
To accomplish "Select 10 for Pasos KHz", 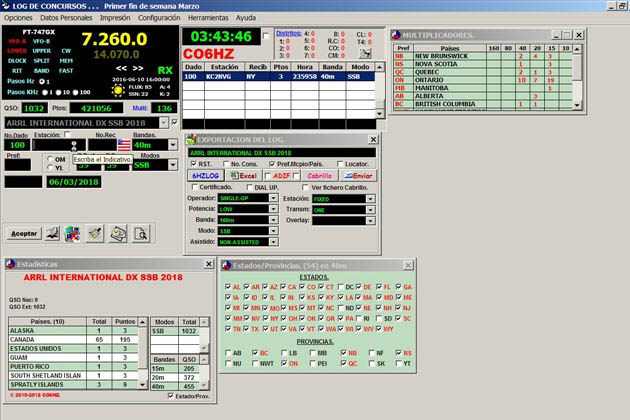I will pos(58,92).
